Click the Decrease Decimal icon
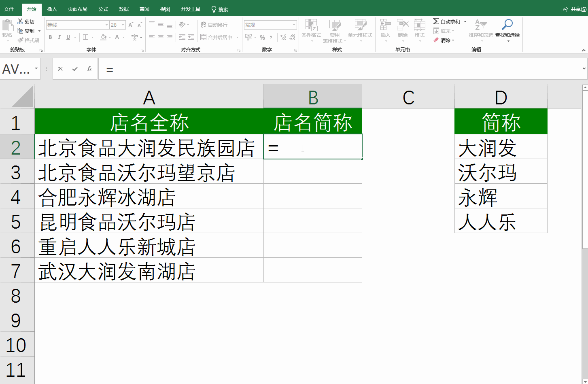 click(293, 37)
